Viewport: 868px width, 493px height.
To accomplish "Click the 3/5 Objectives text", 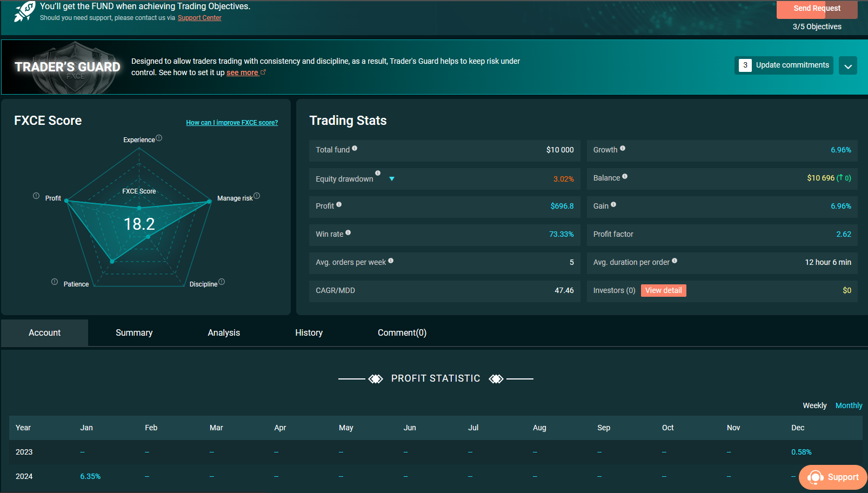I will 817,26.
